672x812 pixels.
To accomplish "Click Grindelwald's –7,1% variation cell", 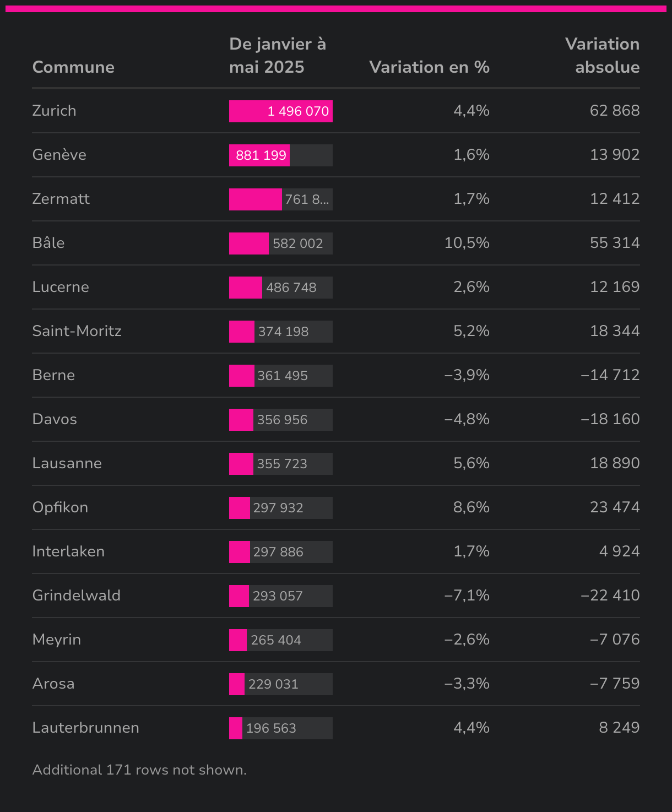I will click(467, 596).
